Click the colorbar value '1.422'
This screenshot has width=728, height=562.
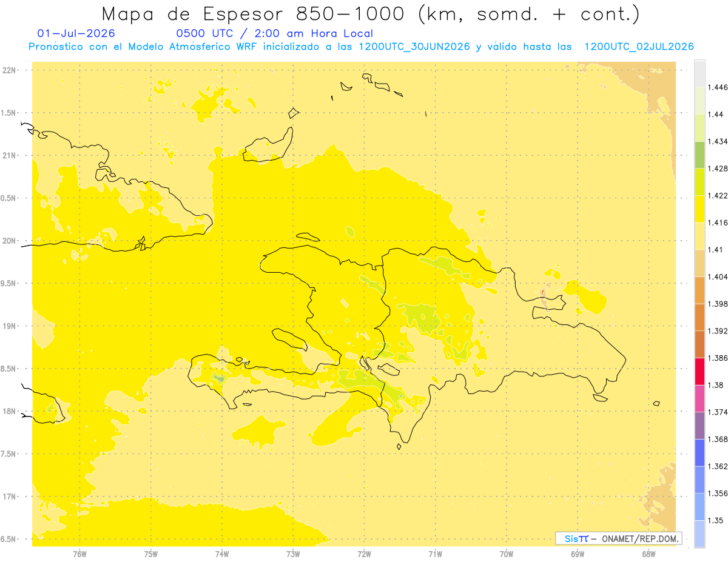[718, 195]
